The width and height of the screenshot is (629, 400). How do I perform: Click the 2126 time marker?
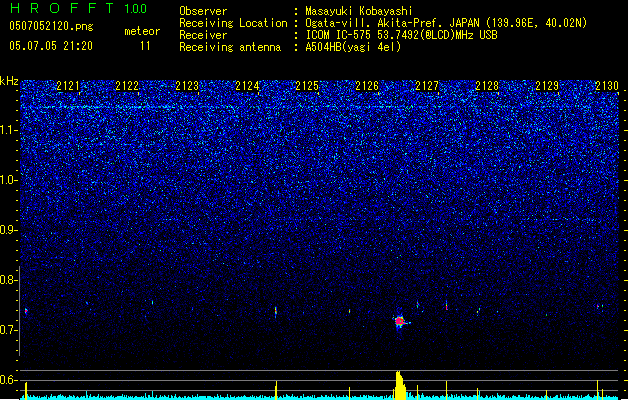(x=367, y=86)
